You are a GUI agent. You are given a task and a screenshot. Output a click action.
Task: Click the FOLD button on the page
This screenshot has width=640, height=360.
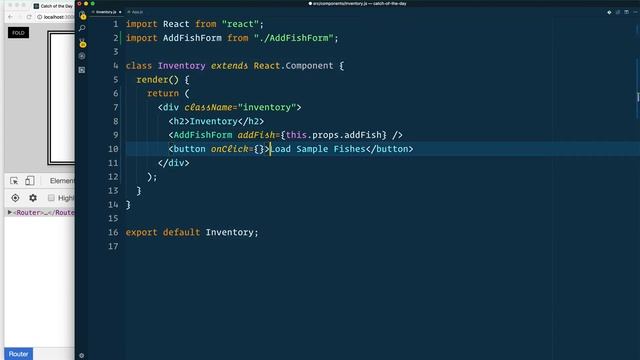tap(18, 33)
